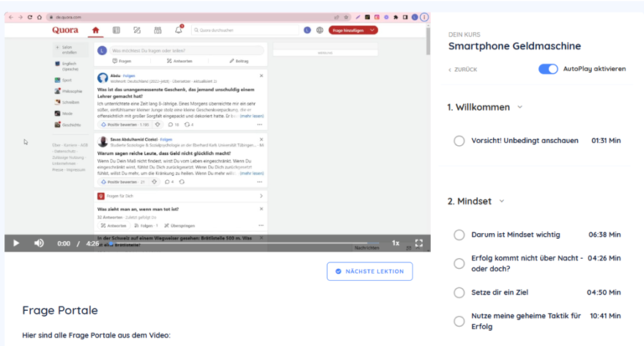
Task: Mute the video with the speaker icon
Action: click(39, 243)
